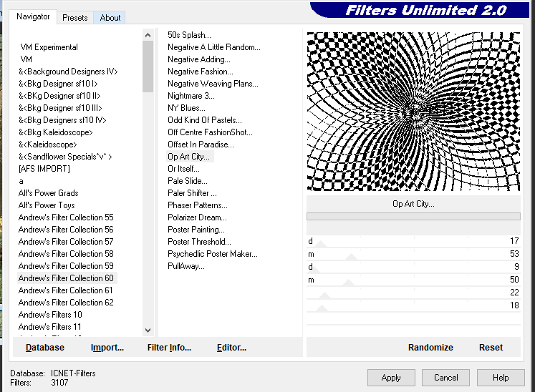The height and width of the screenshot is (392, 535).
Task: Select Andrew's Filter Collection 61 category
Action: [66, 290]
